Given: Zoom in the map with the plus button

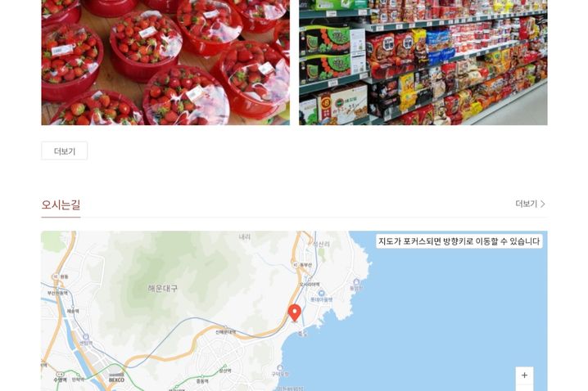Looking at the screenshot, I should pos(524,375).
